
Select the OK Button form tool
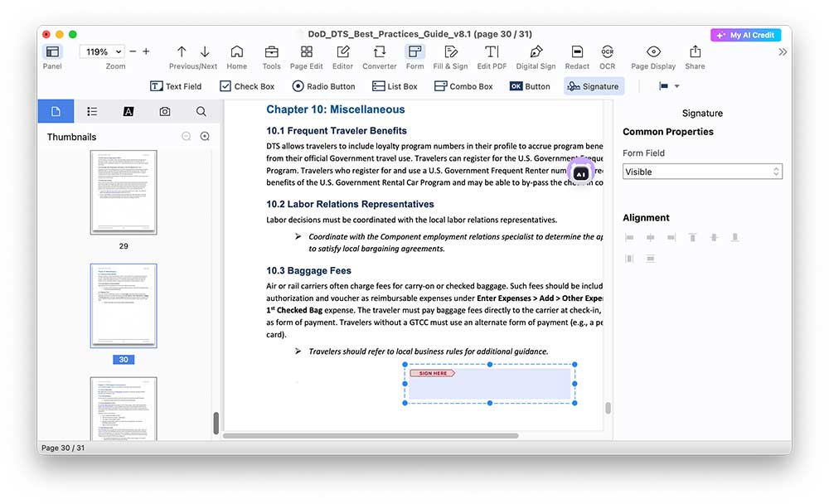(530, 86)
